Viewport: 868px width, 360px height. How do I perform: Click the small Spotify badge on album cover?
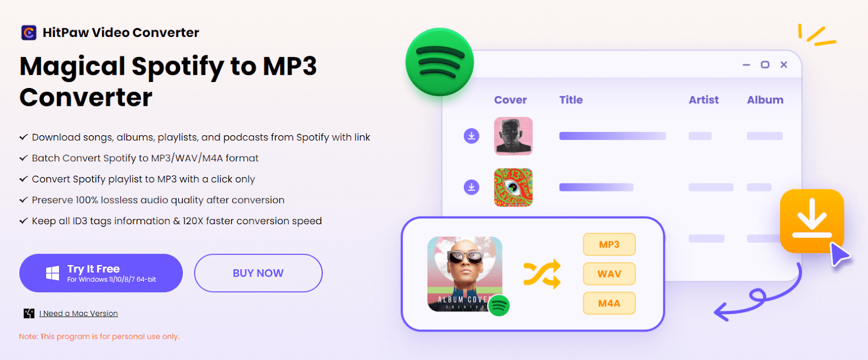point(499,306)
